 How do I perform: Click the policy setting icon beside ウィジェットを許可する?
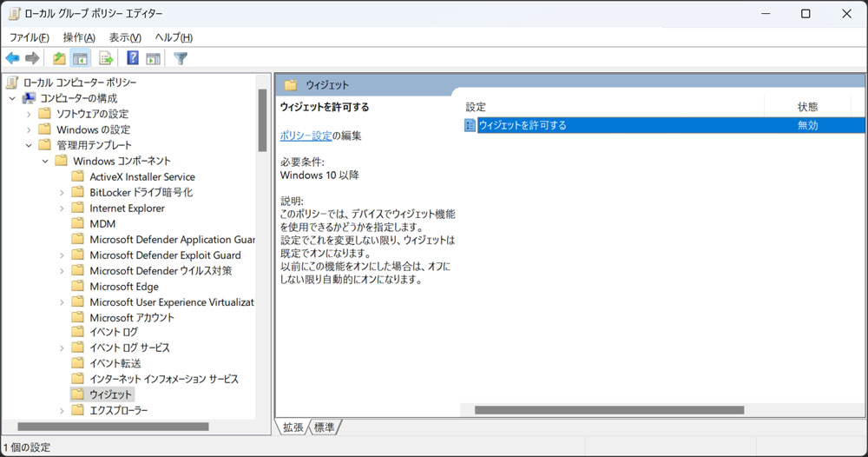(470, 125)
